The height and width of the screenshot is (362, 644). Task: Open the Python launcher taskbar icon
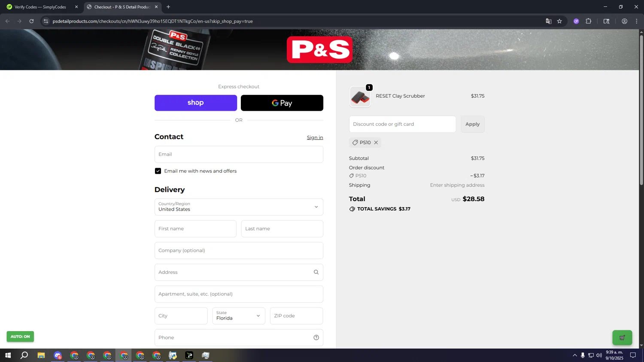(x=173, y=355)
